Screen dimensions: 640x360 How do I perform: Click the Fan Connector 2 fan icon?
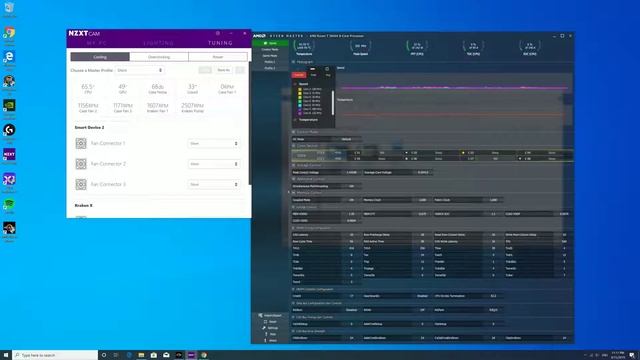click(81, 164)
